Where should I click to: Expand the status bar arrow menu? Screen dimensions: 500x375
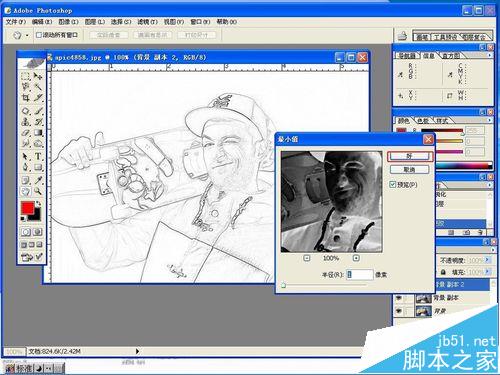(137, 351)
